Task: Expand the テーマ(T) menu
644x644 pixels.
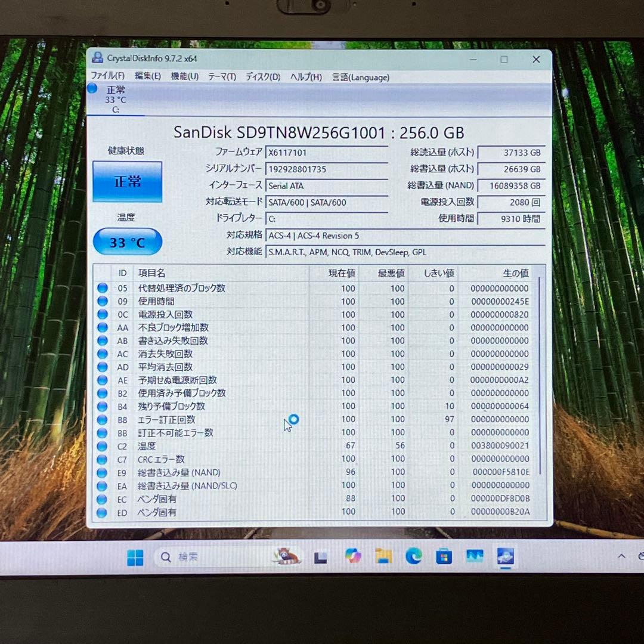Action: [222, 76]
